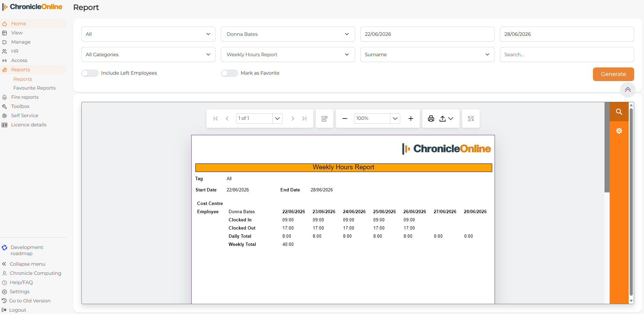Open Home in the sidebar
The image size is (644, 314).
33,23
